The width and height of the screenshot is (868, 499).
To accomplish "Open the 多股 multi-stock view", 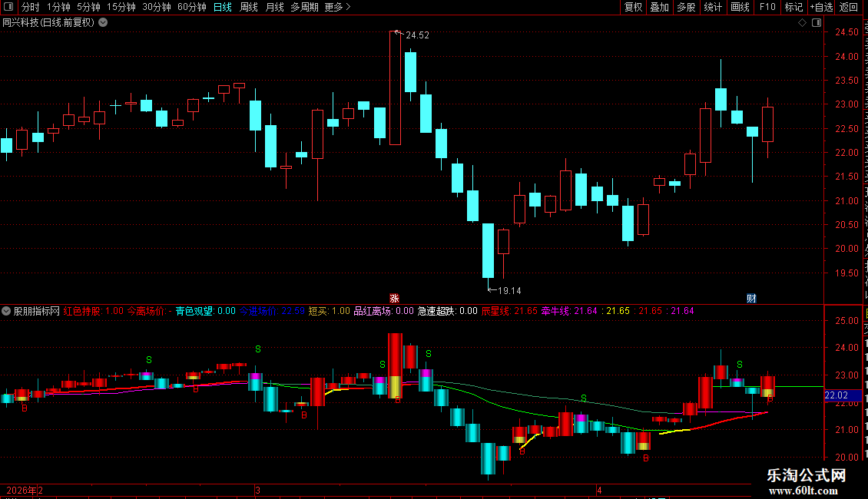I will [x=686, y=7].
